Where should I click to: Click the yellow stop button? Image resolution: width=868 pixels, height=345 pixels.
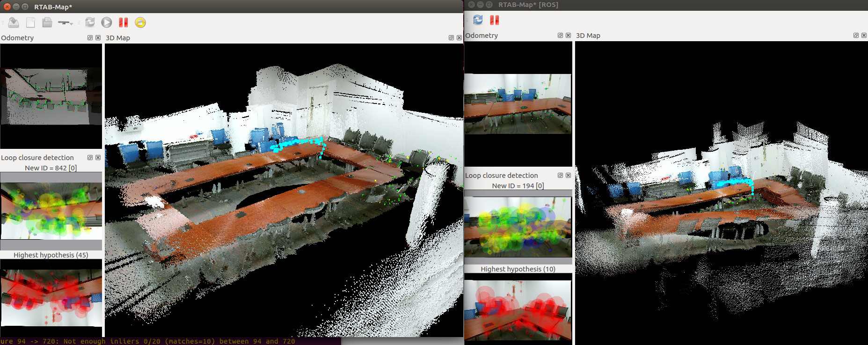coord(140,22)
